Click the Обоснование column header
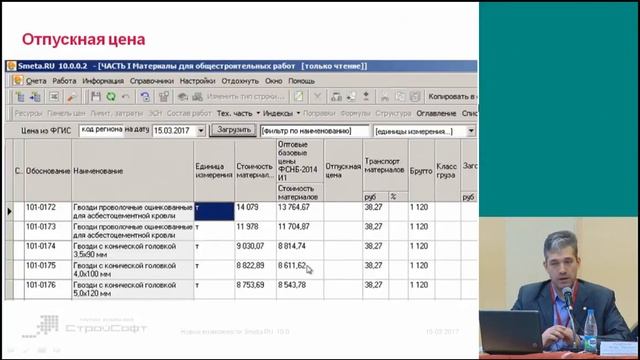640x360 pixels. [x=48, y=171]
